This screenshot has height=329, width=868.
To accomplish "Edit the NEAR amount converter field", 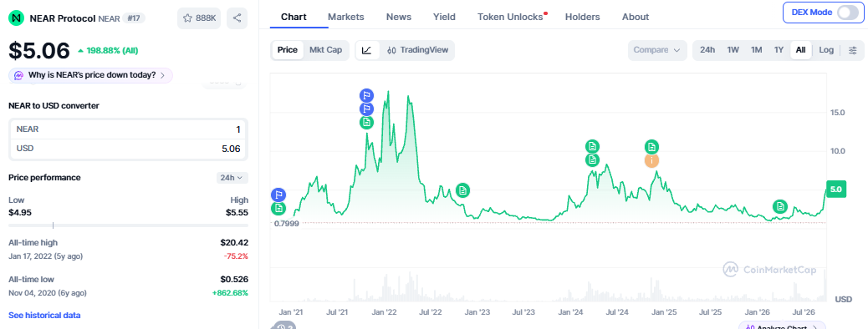I will pyautogui.click(x=129, y=129).
